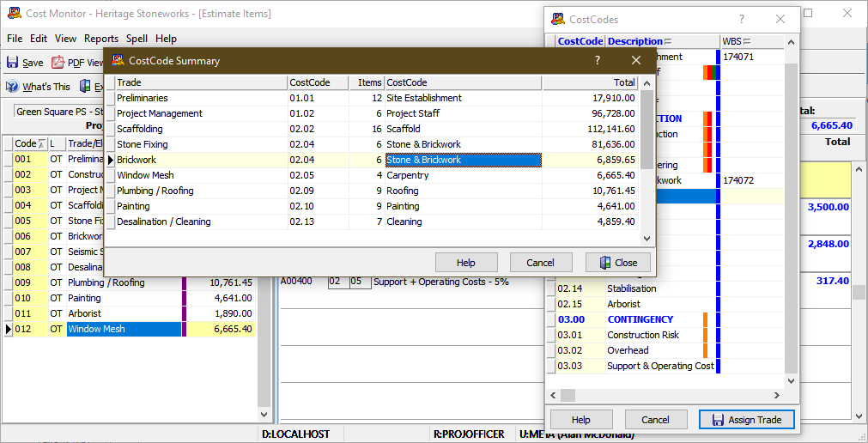
Task: Click CostCode column header in CostCodes window
Action: click(580, 41)
